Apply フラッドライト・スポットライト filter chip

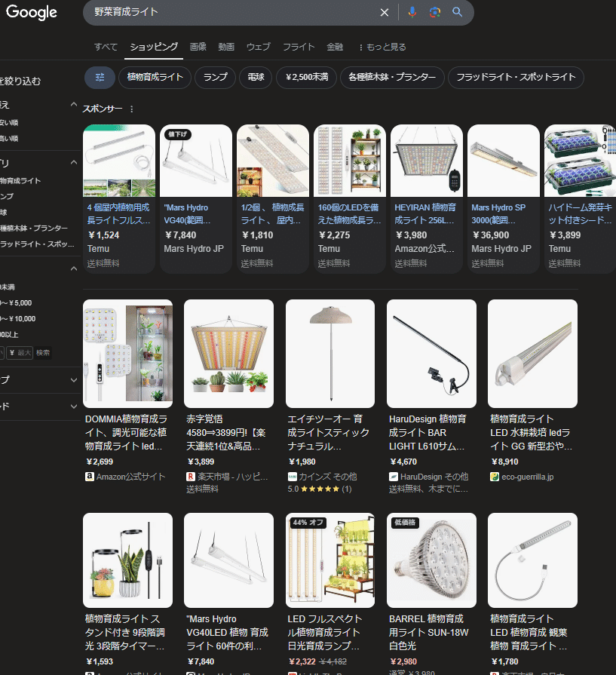coord(516,78)
